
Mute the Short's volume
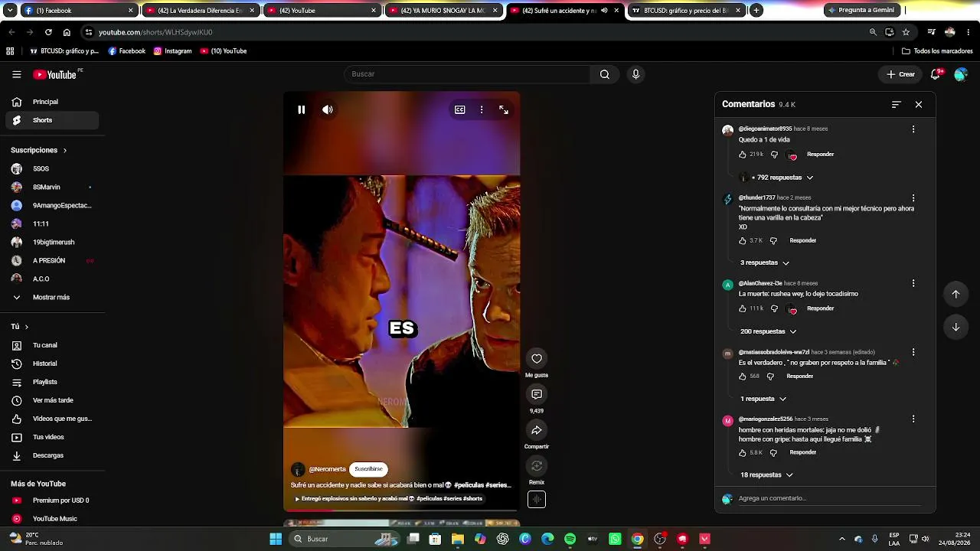(328, 109)
